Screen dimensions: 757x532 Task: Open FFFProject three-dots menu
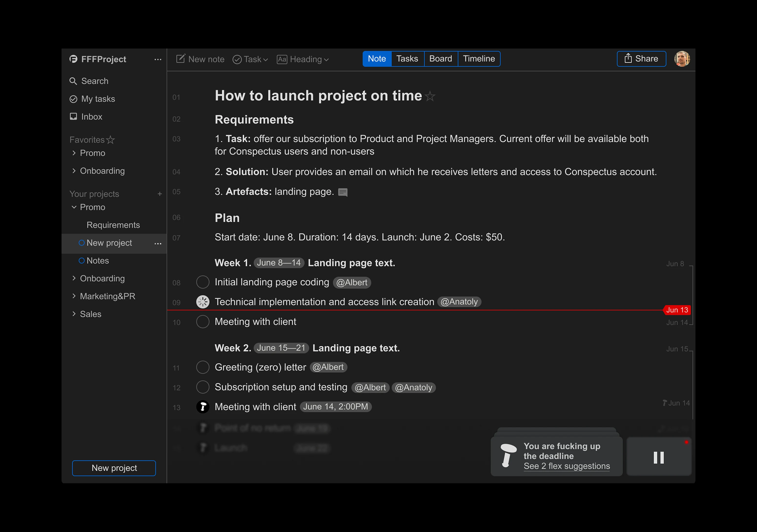(x=158, y=59)
